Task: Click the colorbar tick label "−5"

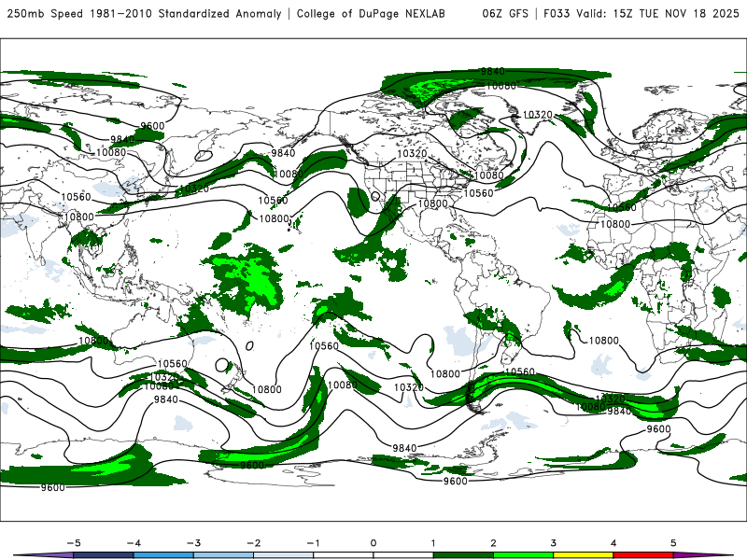Action: 74,543
